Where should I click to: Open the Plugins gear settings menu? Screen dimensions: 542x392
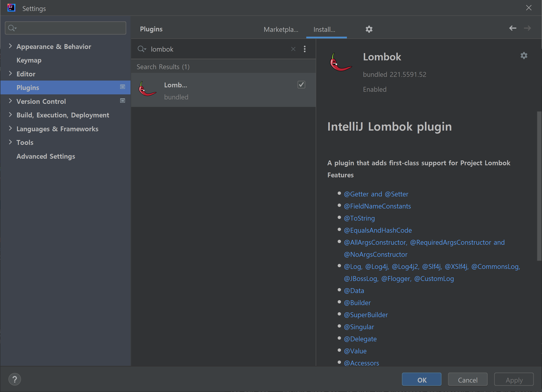(369, 29)
